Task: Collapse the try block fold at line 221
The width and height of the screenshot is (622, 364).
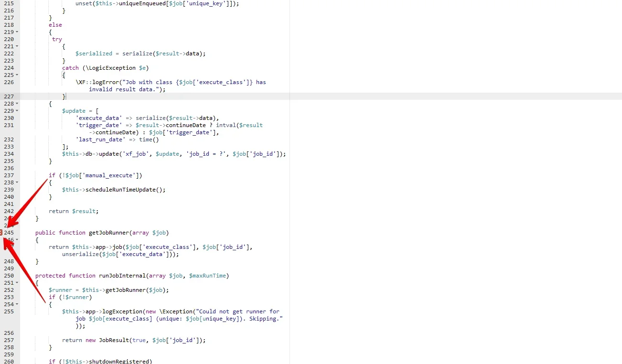Action: [17, 46]
